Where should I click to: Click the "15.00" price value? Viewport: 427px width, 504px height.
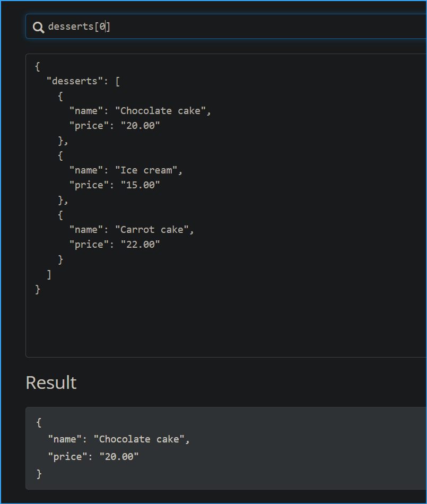point(140,185)
